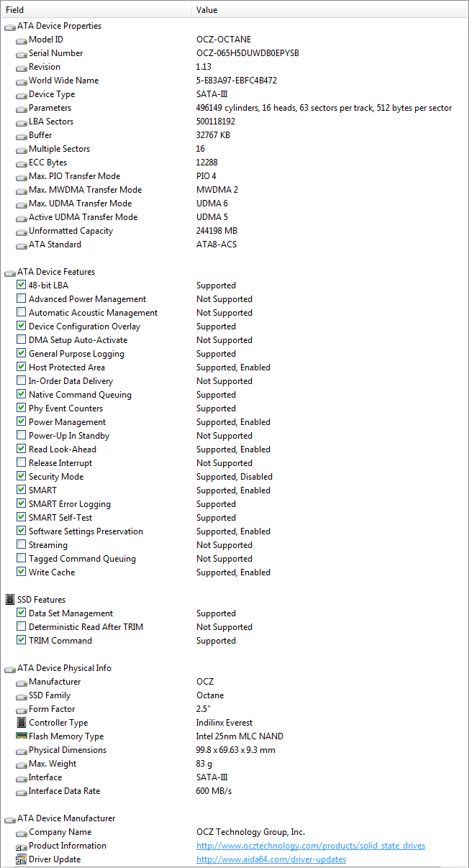Click the icon beside ATA Standard
The height and width of the screenshot is (868, 469).
21,245
